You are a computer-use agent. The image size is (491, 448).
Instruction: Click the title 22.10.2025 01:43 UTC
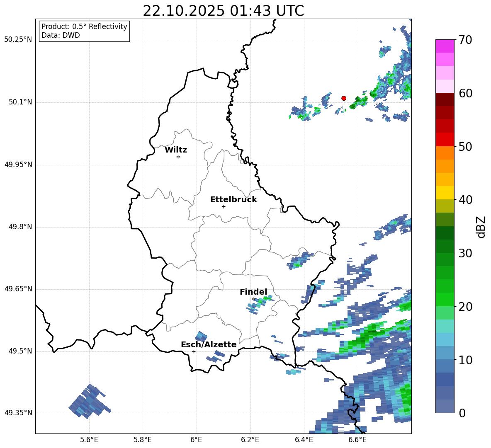[x=223, y=11]
